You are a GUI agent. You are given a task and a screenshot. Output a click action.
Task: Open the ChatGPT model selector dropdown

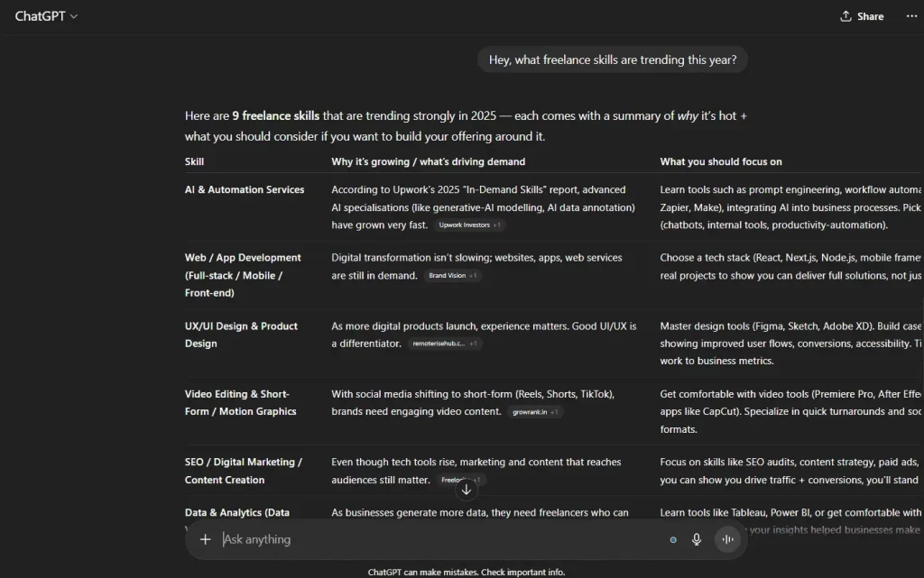[x=46, y=16]
